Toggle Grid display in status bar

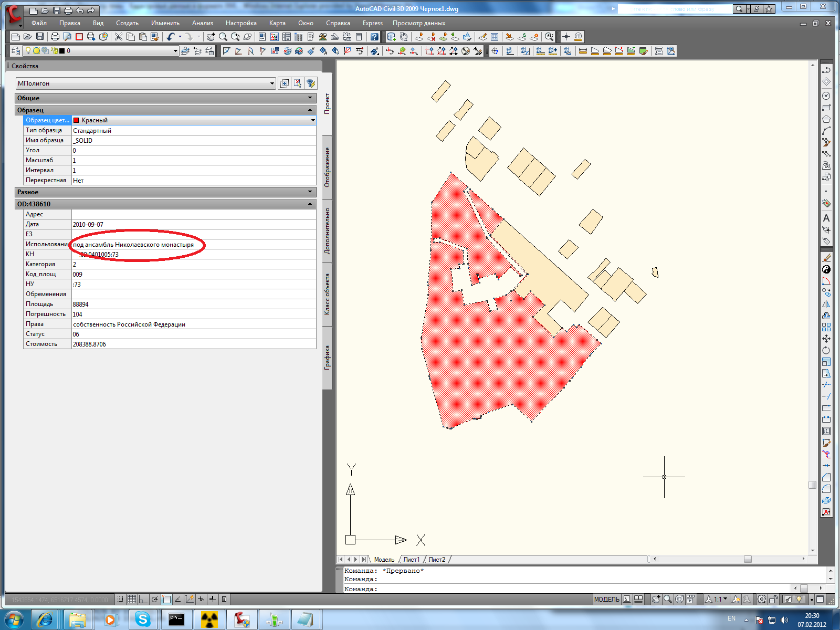point(132,599)
